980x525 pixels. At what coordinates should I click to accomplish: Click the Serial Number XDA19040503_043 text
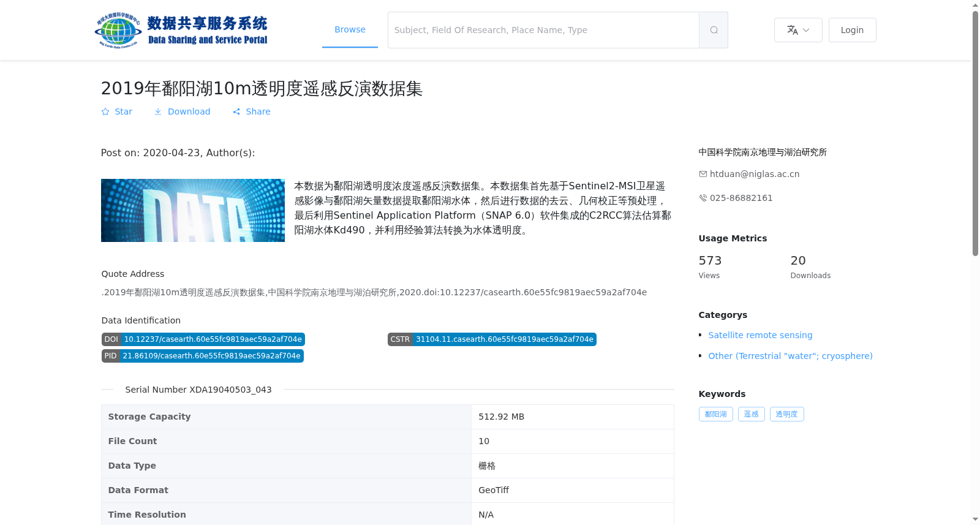(198, 390)
